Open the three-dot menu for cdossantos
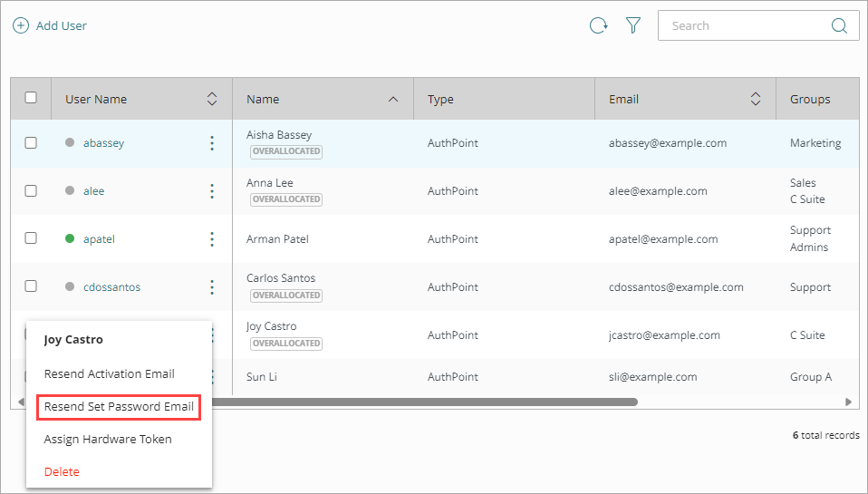868x494 pixels. 212,287
